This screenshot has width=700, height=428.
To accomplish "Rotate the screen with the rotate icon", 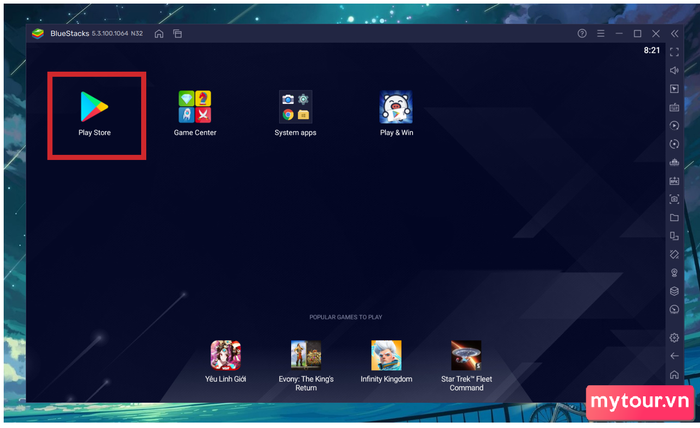I will pyautogui.click(x=674, y=254).
